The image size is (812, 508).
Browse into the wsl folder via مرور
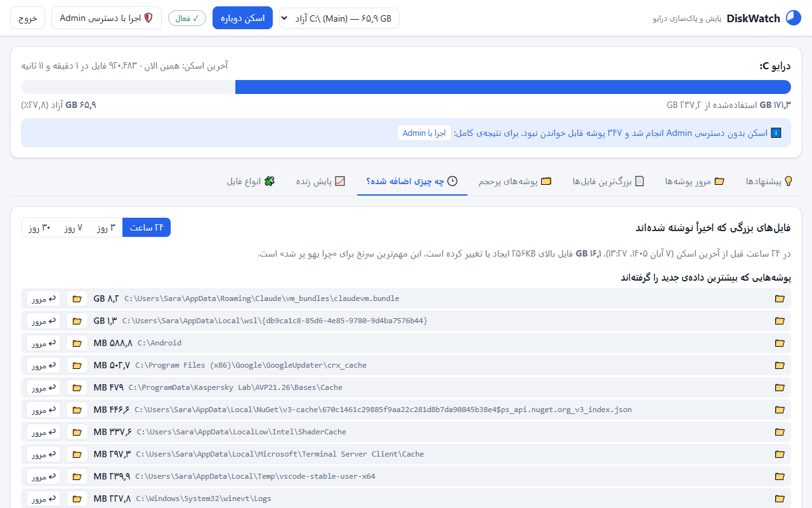pos(44,321)
